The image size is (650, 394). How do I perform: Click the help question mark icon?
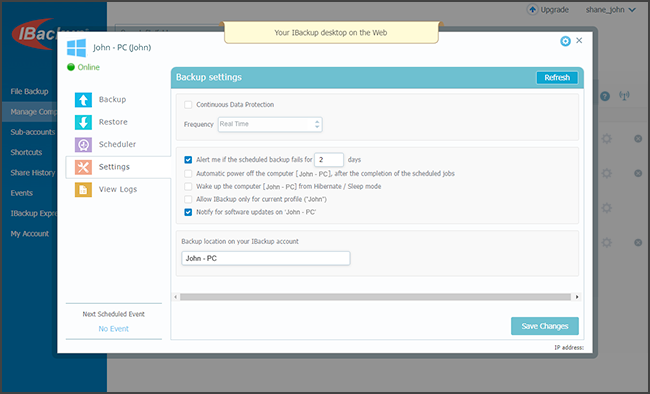605,96
